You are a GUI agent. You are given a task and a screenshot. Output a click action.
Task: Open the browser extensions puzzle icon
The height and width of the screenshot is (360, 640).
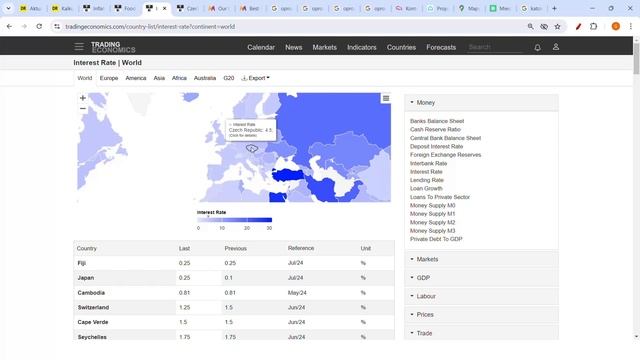pos(593,27)
